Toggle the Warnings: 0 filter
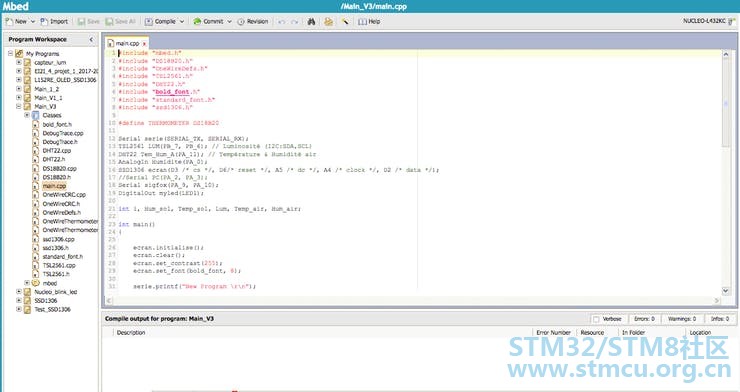This screenshot has height=392, width=740. click(x=681, y=319)
